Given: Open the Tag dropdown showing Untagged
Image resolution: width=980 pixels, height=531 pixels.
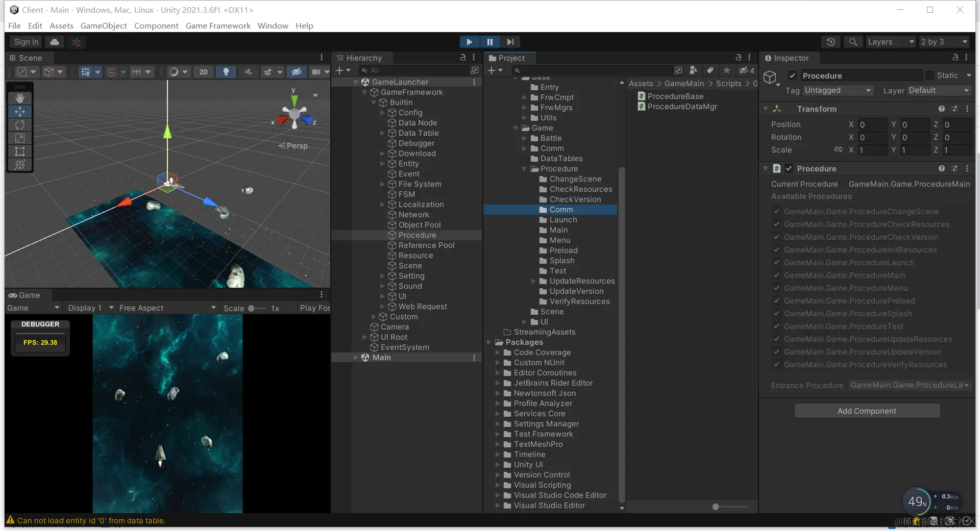Looking at the screenshot, I should 838,90.
